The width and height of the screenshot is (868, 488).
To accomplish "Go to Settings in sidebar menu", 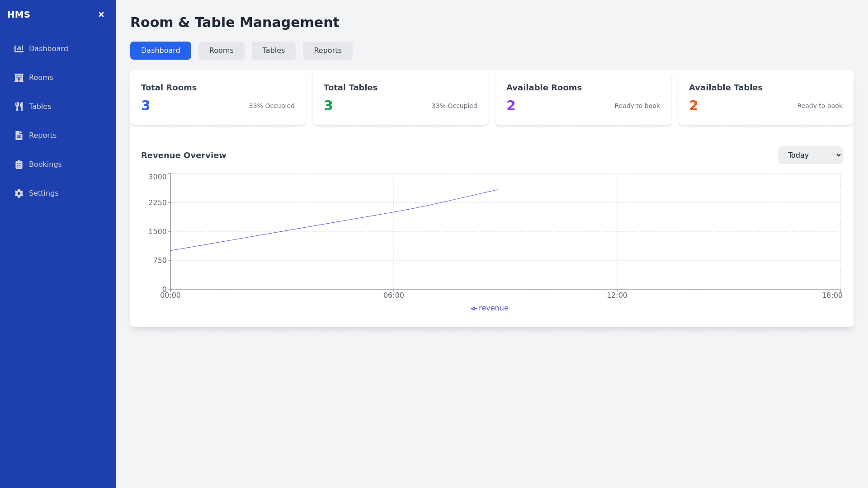I will 43,193.
